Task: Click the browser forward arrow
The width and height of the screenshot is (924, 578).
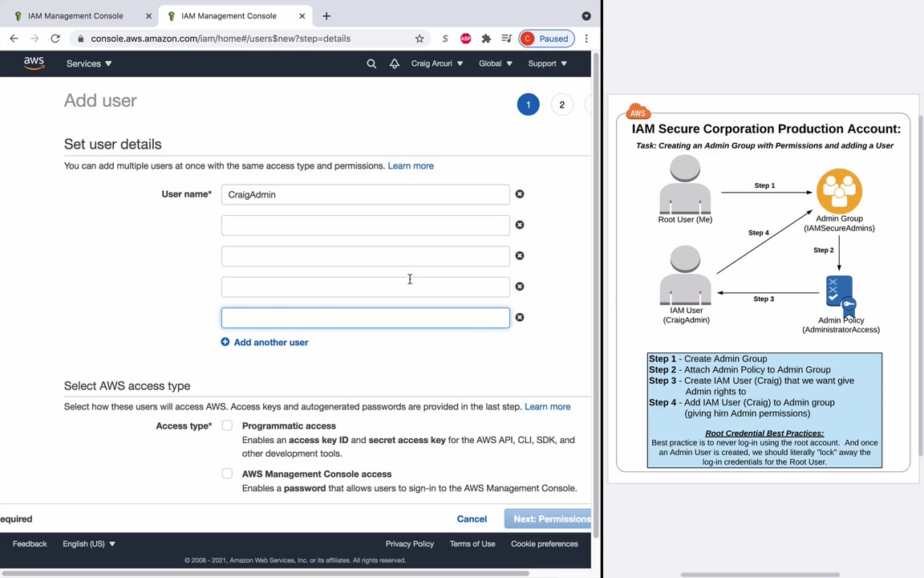Action: 34,39
